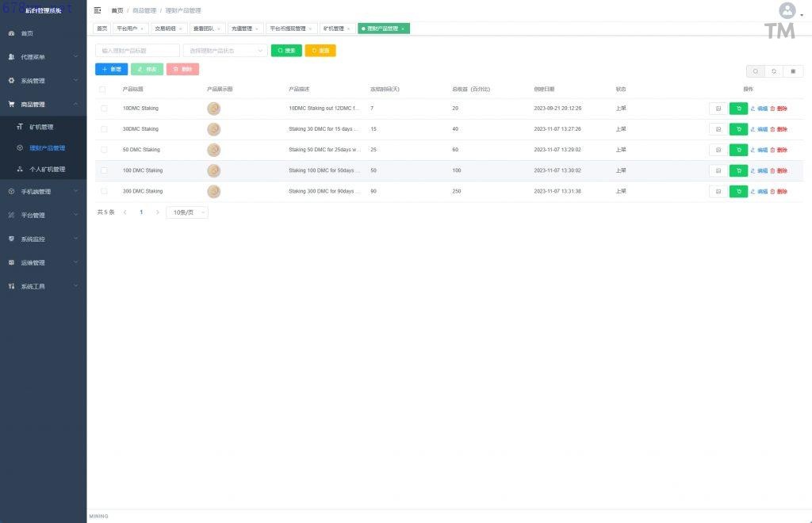This screenshot has width=812, height=523.
Task: Click the blue 新增 add button
Action: (111, 70)
